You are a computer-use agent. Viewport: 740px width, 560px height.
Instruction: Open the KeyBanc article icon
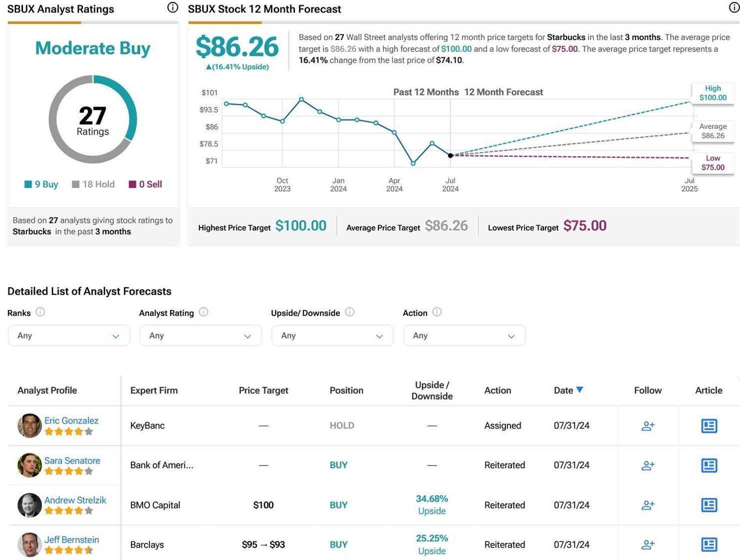[709, 426]
